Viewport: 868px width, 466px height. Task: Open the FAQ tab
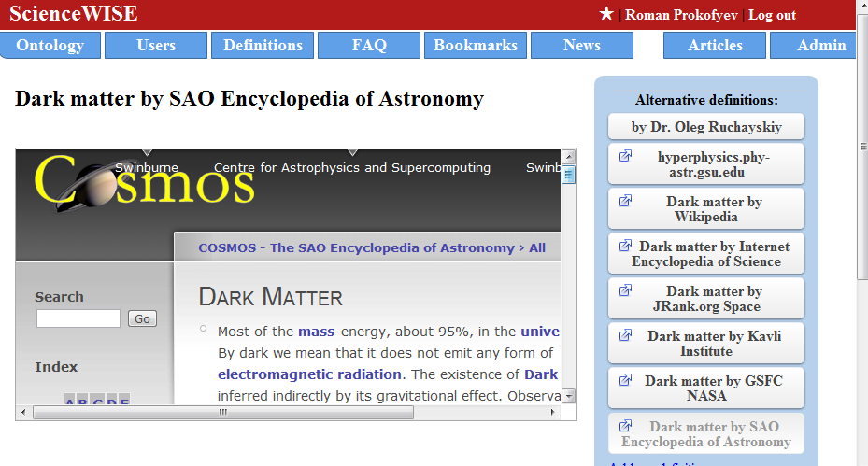369,46
